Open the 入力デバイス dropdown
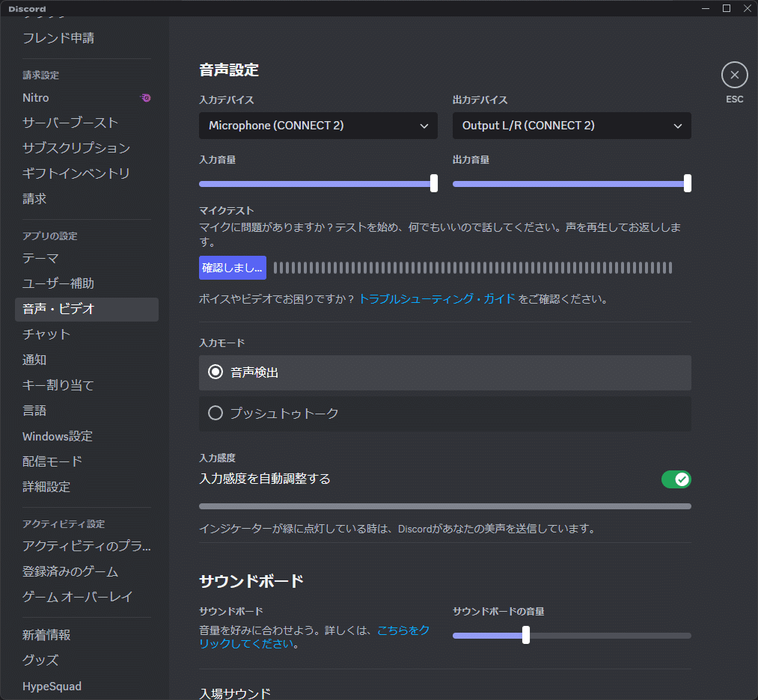Screen dimensions: 758x700 (317, 125)
